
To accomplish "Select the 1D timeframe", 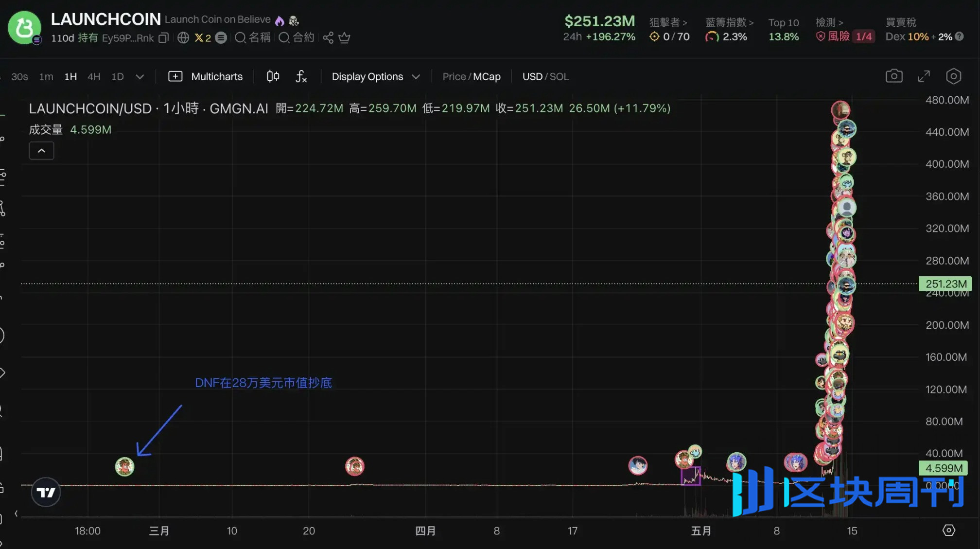I will click(x=118, y=77).
